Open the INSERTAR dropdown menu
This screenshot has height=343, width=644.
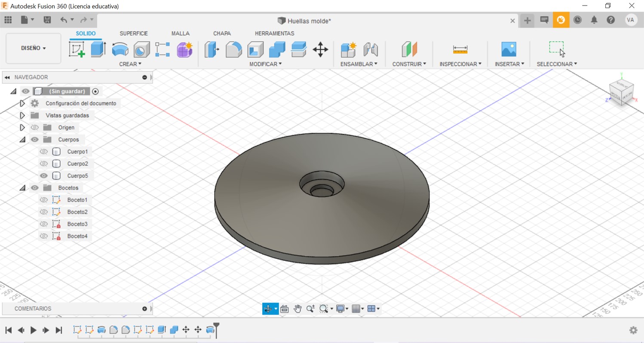[x=509, y=64]
